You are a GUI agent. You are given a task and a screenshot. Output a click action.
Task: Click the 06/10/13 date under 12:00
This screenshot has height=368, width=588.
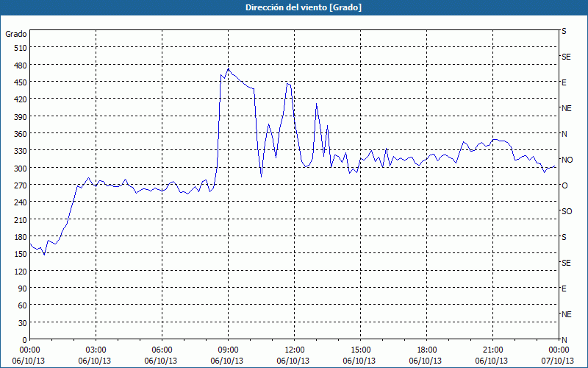click(293, 361)
